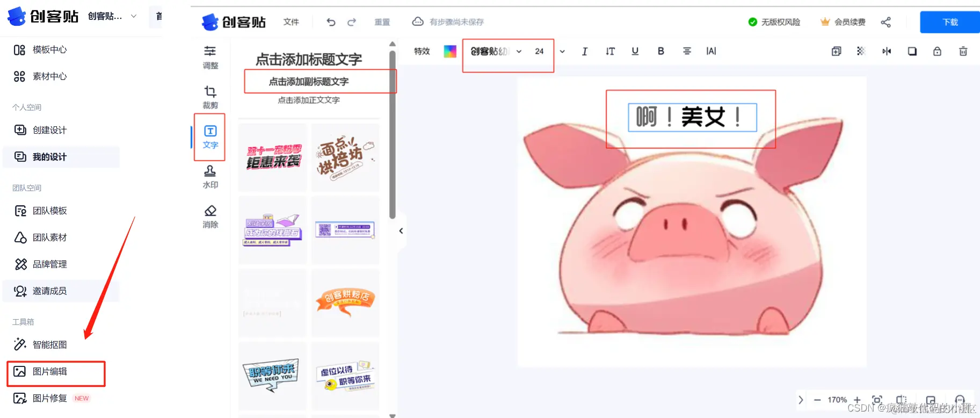Click the cloud save status 有步骤尚未保存
Viewport: 980px width, 418px height.
tap(448, 22)
